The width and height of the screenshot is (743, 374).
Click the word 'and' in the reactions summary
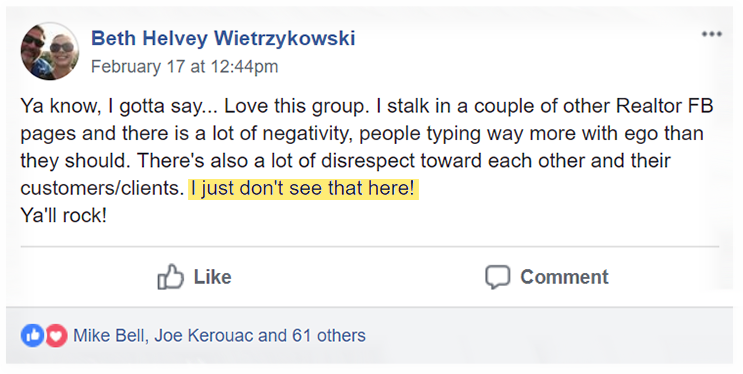tap(272, 336)
